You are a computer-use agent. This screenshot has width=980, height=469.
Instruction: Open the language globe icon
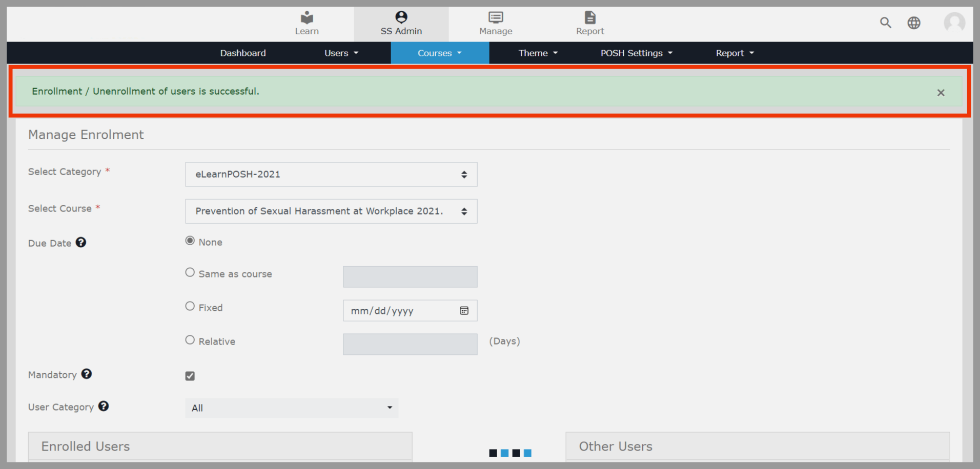(x=913, y=23)
